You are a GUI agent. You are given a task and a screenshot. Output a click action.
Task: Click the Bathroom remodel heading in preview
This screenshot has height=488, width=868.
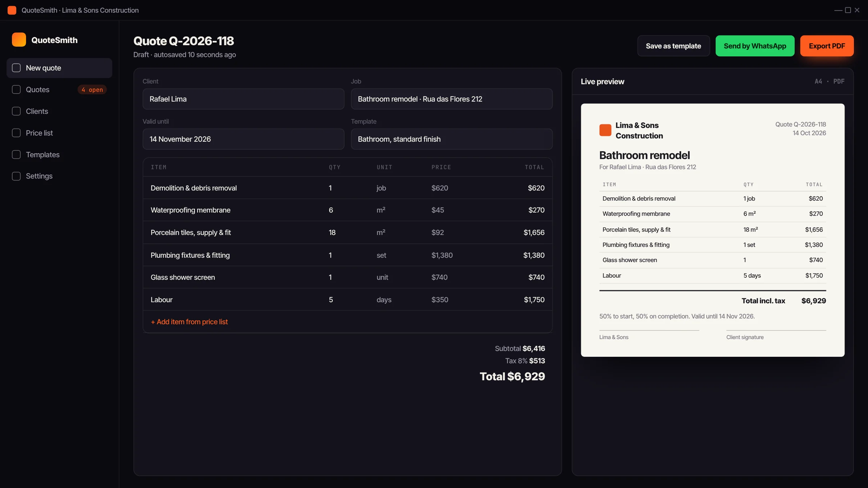tap(644, 155)
